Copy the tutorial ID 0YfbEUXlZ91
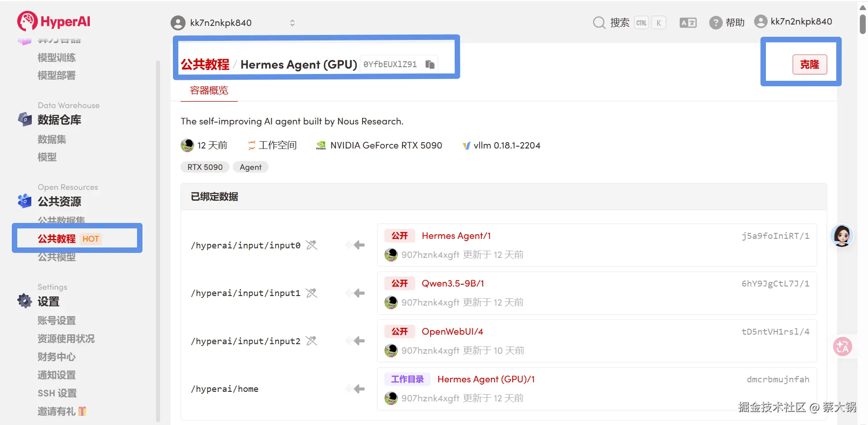Image resolution: width=868 pixels, height=425 pixels. click(x=430, y=64)
